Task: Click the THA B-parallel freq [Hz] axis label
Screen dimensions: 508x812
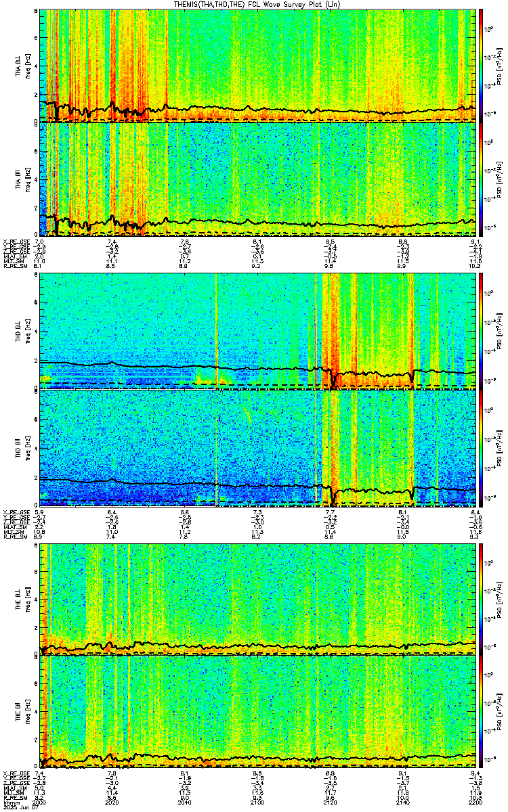Action: (x=28, y=179)
